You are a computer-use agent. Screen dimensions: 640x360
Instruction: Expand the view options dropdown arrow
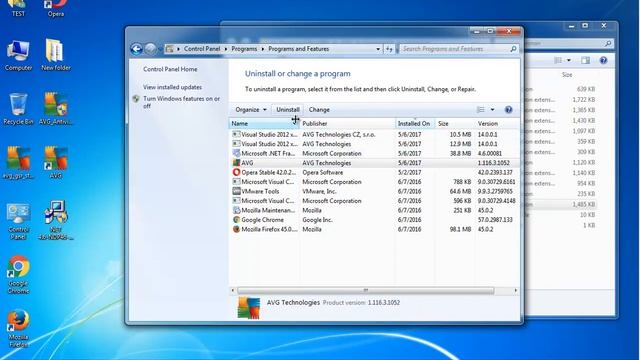492,110
